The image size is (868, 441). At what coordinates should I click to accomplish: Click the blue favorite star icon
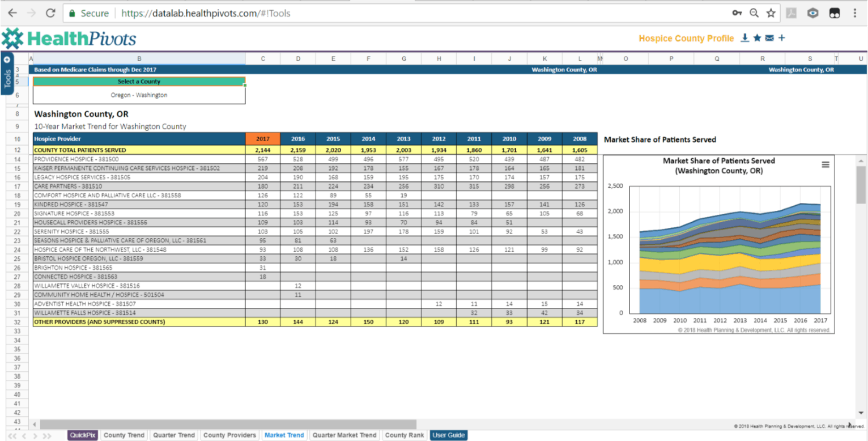[x=758, y=38]
